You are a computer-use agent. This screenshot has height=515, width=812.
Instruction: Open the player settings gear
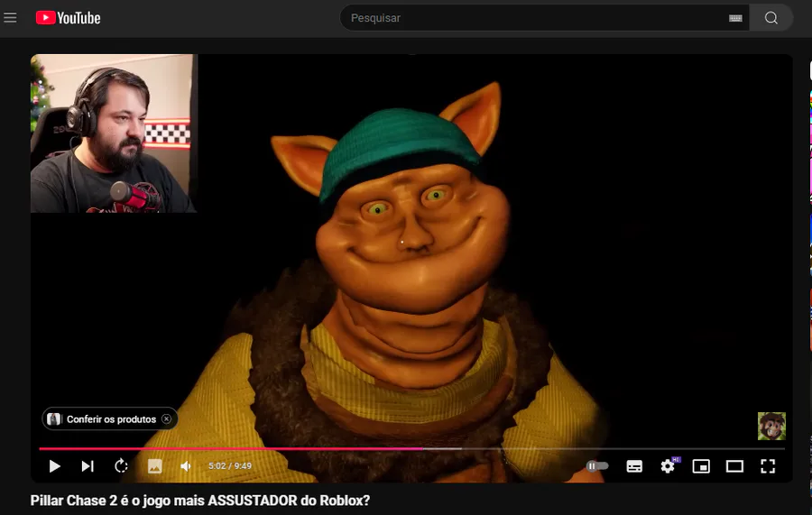669,466
